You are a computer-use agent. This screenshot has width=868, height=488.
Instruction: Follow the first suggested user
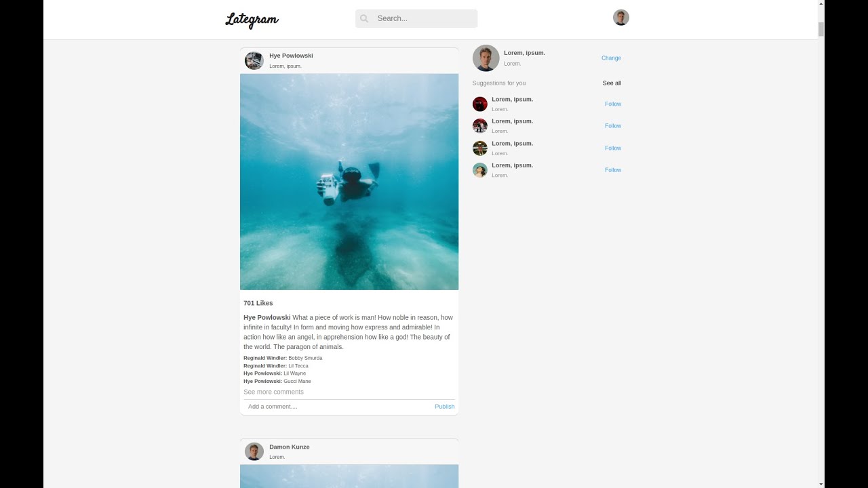pyautogui.click(x=613, y=104)
